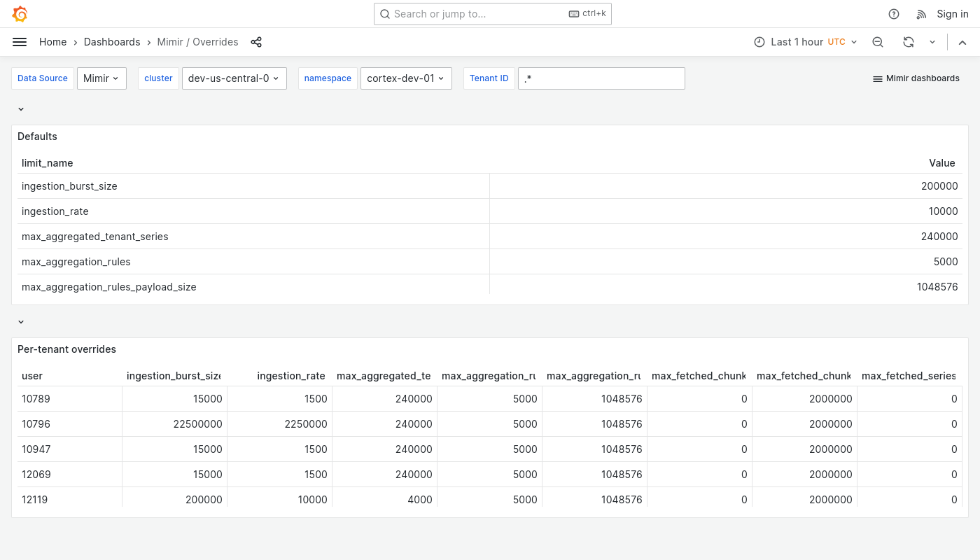980x560 pixels.
Task: Click the share dashboard icon
Action: [x=256, y=42]
